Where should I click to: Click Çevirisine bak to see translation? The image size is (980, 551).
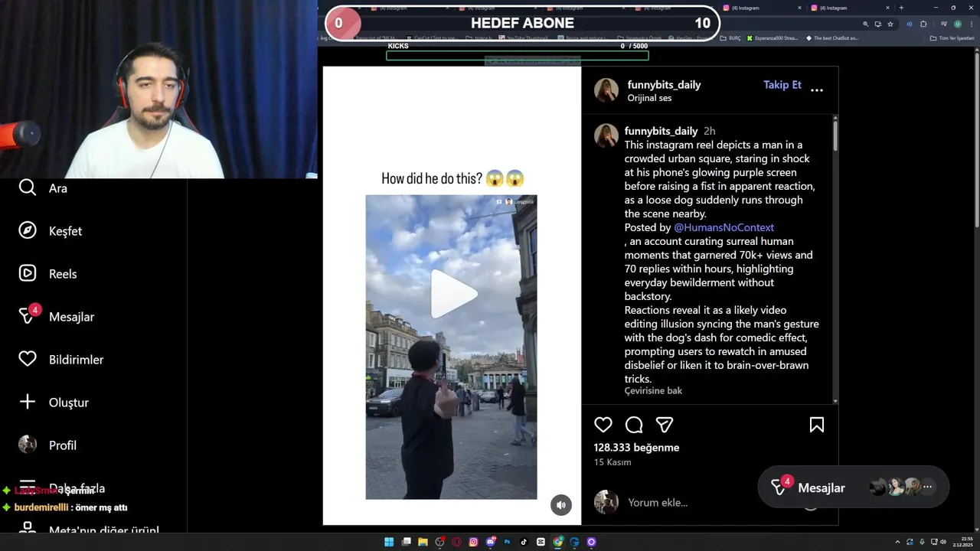653,390
